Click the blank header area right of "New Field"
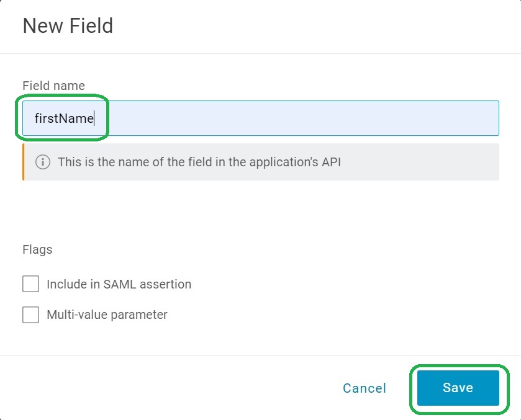The image size is (521, 420). 310,26
